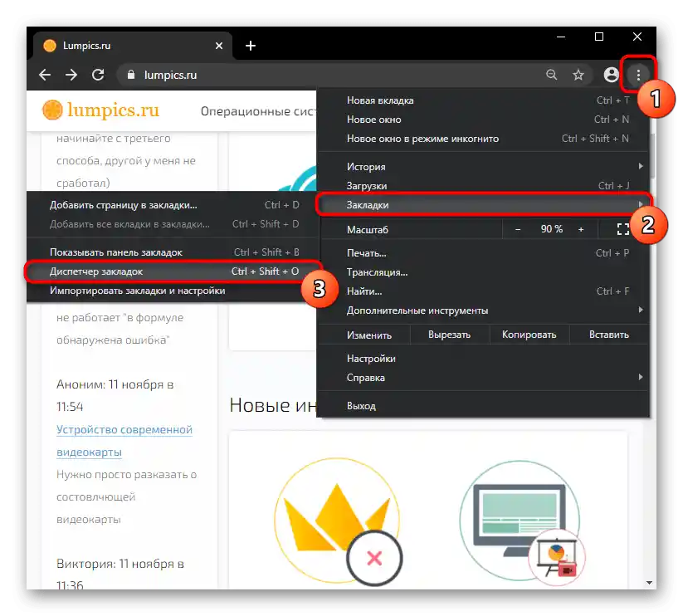683x616 pixels.
Task: Click the lumpics.ru orange logo
Action: [101, 110]
